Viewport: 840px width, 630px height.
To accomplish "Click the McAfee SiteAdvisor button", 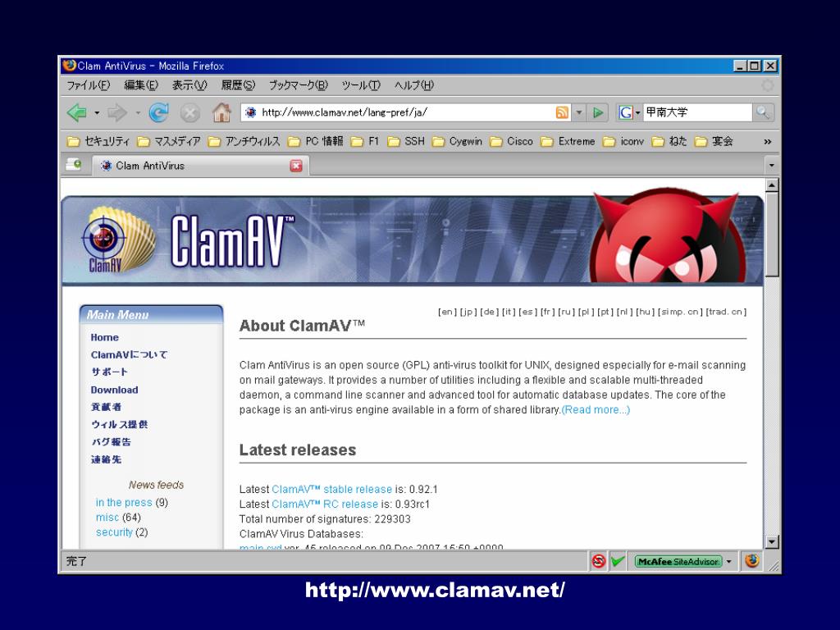I will pyautogui.click(x=678, y=561).
